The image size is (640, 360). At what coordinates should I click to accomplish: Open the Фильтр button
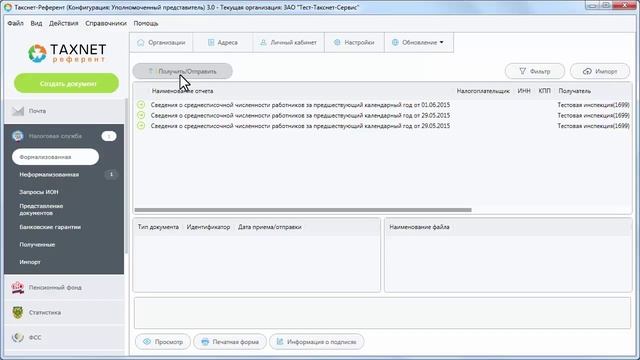535,71
